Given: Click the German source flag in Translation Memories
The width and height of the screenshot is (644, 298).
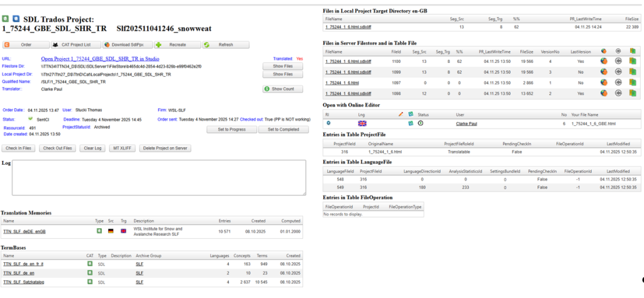Looking at the screenshot, I should [x=111, y=231].
